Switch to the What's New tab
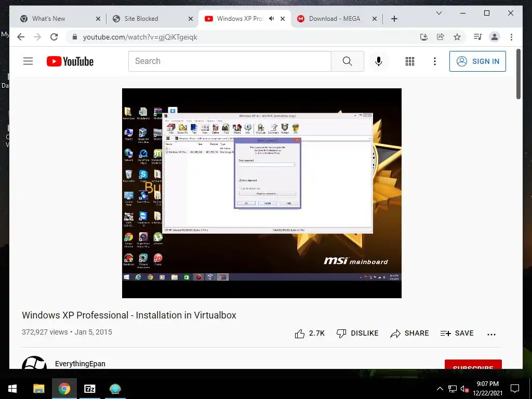 [59, 19]
